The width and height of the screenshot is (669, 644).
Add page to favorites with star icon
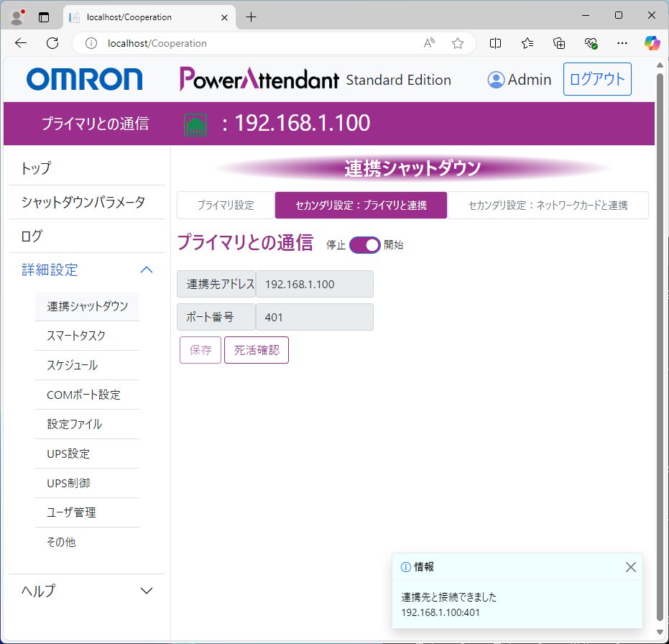coord(458,43)
